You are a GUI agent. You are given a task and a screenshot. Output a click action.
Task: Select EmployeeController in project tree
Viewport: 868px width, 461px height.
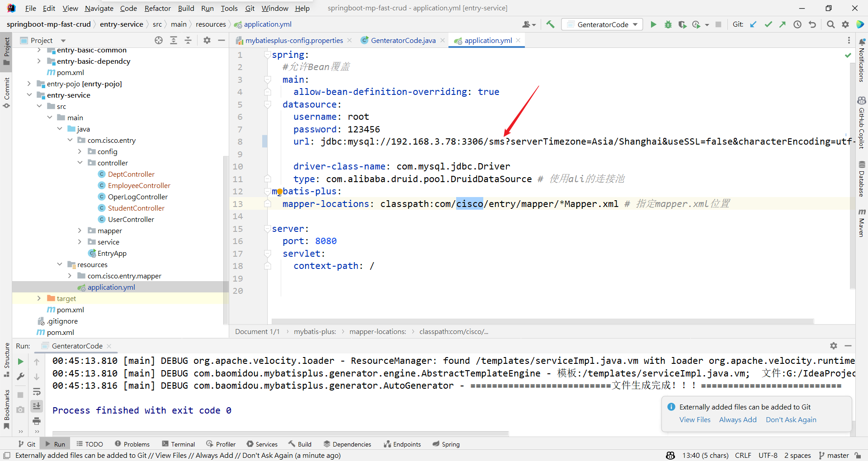click(139, 185)
